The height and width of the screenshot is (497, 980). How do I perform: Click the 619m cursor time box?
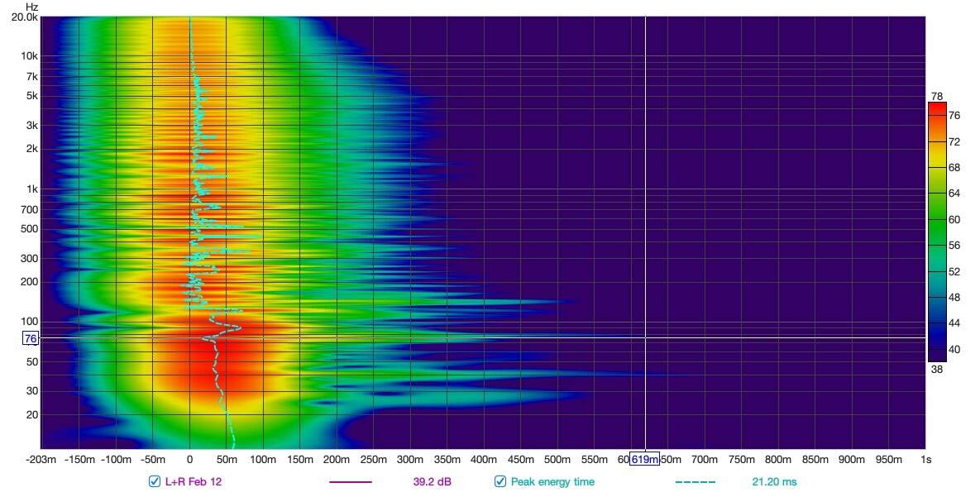tap(644, 459)
